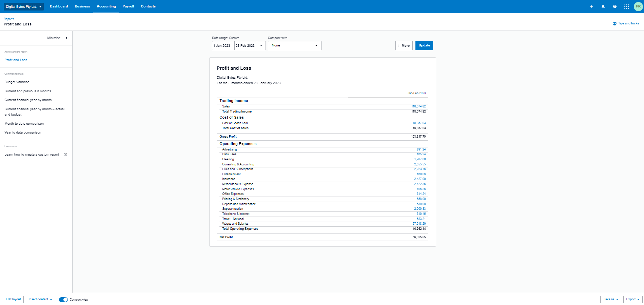Image resolution: width=644 pixels, height=305 pixels.
Task: Open the Insurance amount 2,427.00
Action: [420, 179]
